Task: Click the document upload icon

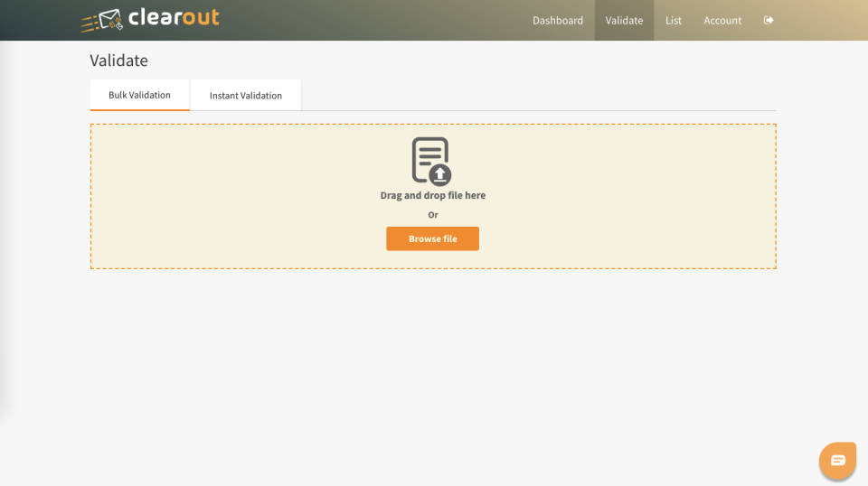Action: [429, 159]
